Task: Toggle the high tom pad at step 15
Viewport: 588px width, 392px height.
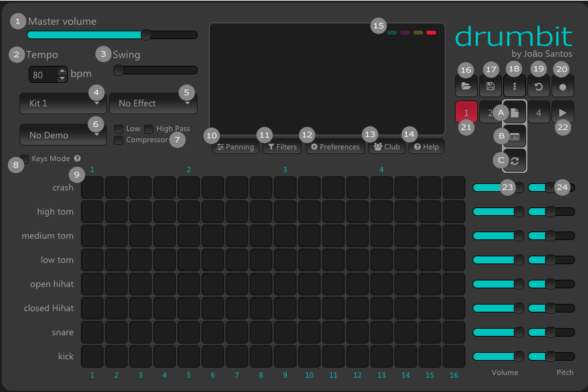Action: pos(430,211)
